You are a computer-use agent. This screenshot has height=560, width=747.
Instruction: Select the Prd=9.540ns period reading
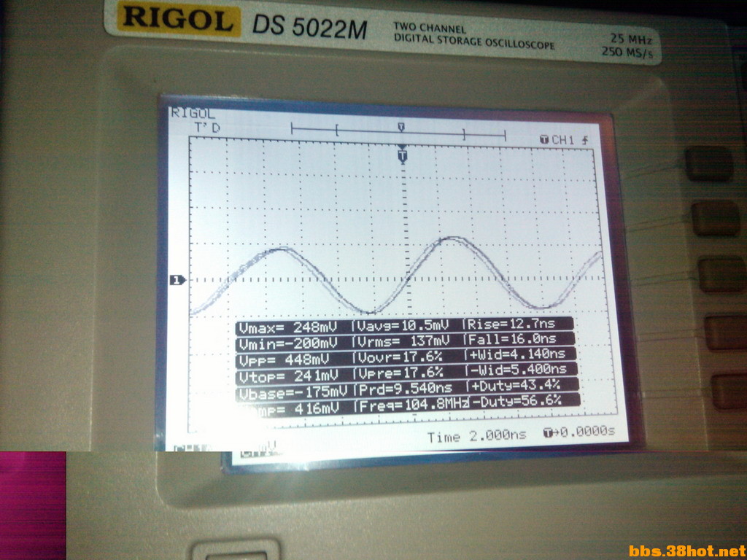tap(405, 388)
